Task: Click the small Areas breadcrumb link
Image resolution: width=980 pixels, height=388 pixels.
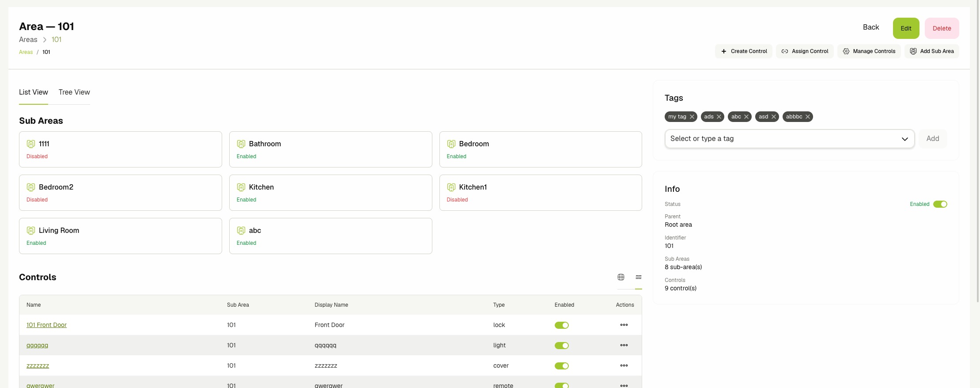Action: click(26, 52)
